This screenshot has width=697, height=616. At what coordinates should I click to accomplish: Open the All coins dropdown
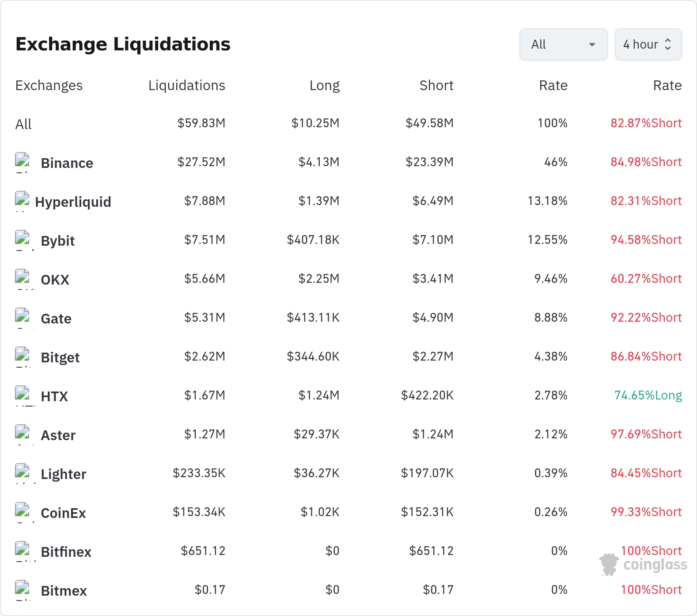pyautogui.click(x=563, y=44)
